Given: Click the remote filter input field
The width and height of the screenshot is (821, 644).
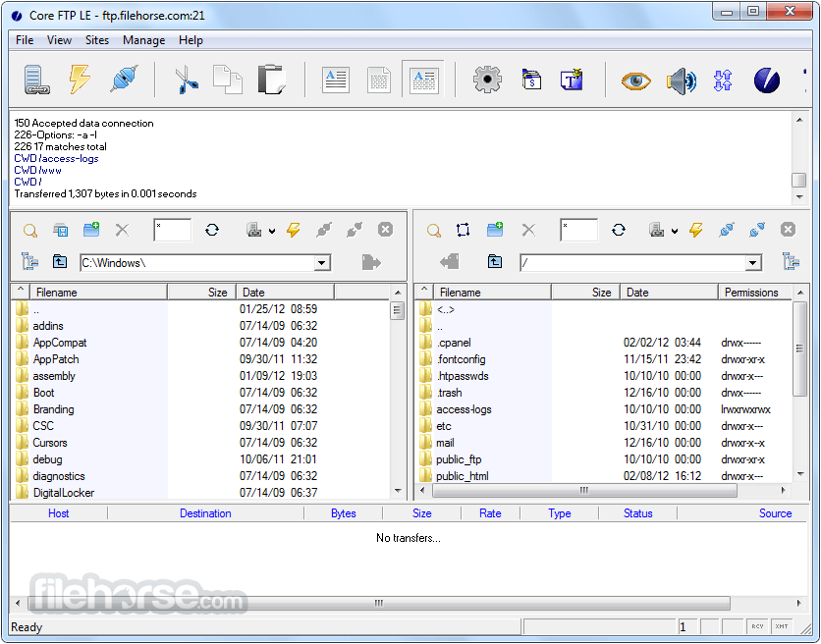Looking at the screenshot, I should point(579,230).
